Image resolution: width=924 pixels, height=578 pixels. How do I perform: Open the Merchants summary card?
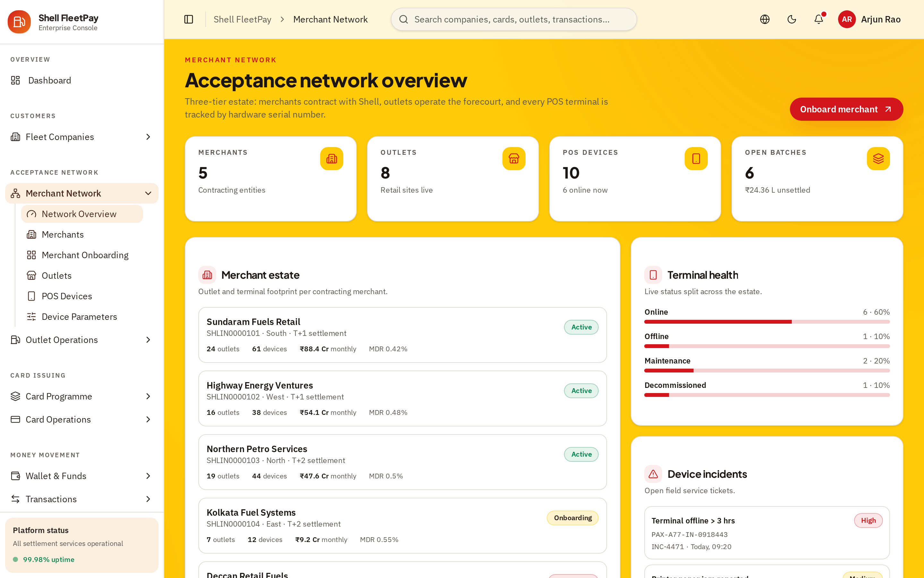coord(271,179)
